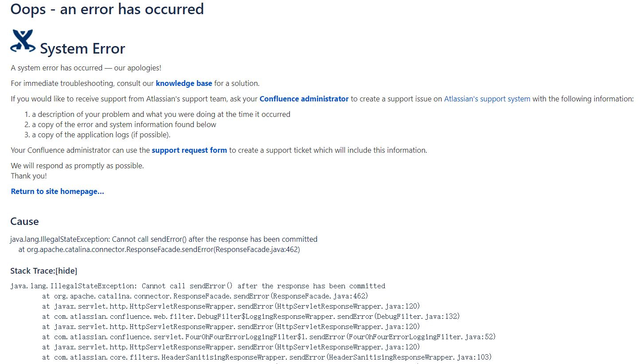Open the knowledge base link

(x=184, y=83)
